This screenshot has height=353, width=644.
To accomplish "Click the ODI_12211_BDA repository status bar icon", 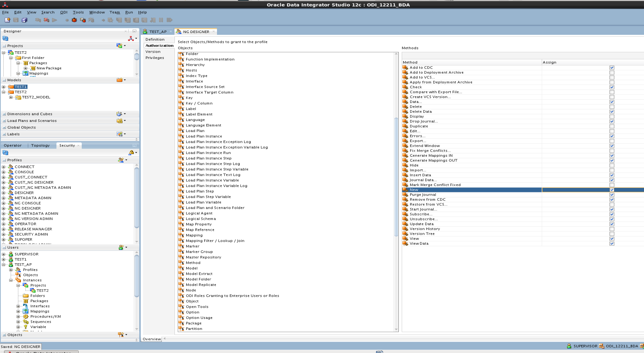I will coord(601,346).
